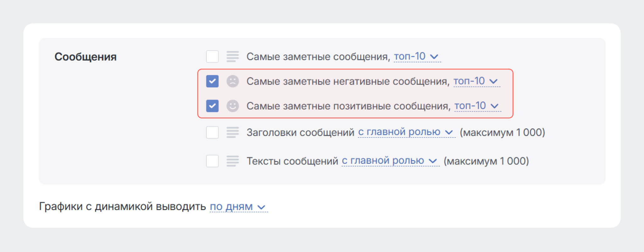Tick the "Заголовки сообщений" checkbox
644x252 pixels.
(212, 132)
